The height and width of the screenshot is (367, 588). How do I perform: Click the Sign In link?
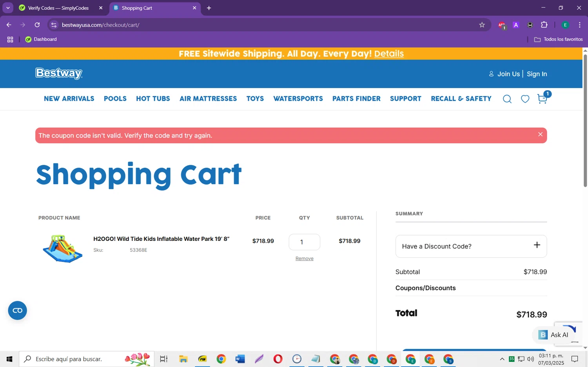[x=537, y=74]
